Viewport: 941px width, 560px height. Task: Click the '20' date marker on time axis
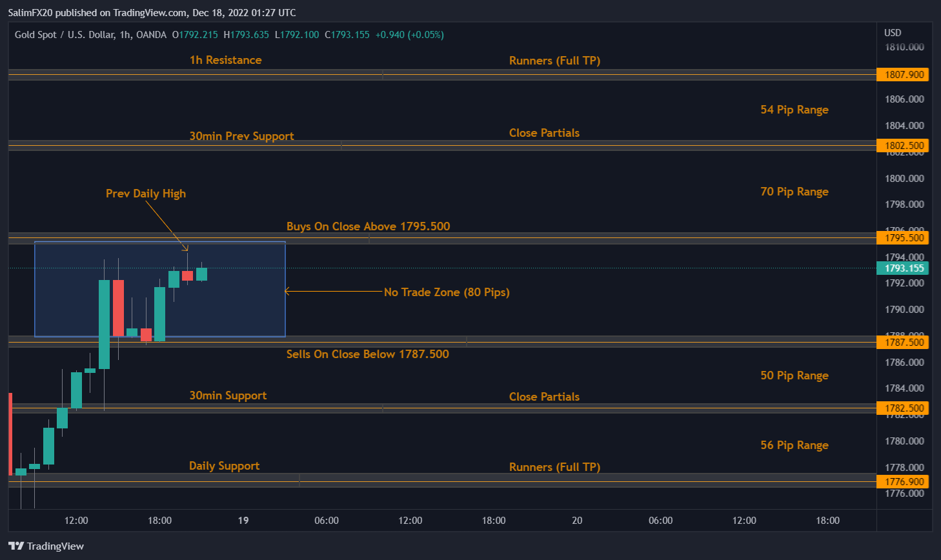point(577,521)
